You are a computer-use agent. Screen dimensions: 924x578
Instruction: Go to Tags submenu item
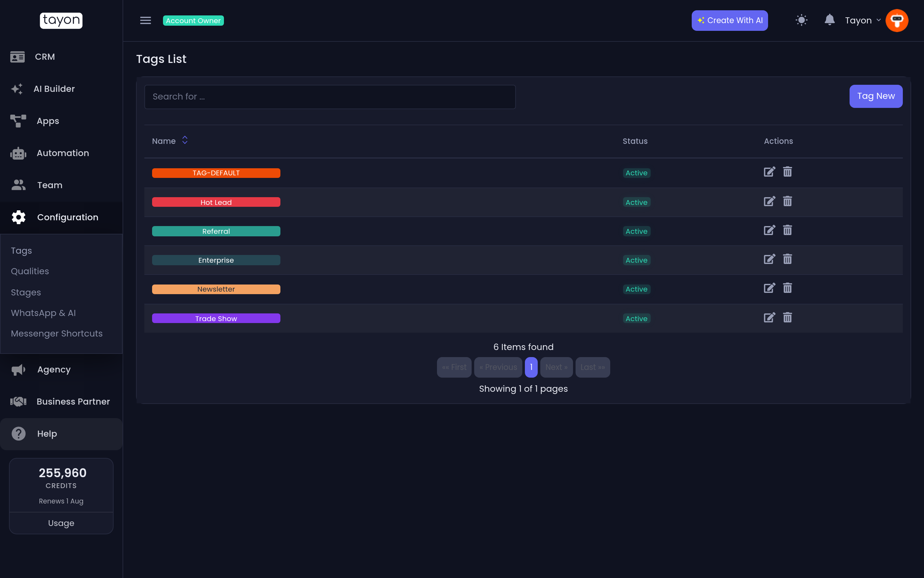[21, 251]
